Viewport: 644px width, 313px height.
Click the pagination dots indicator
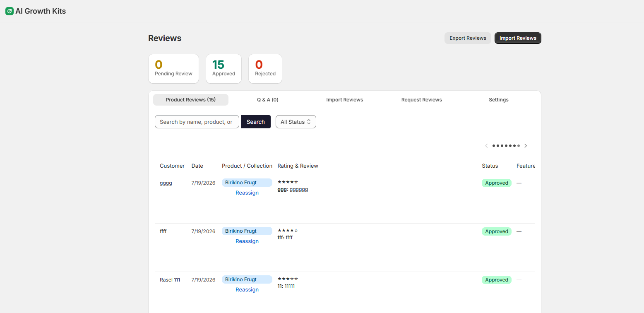pyautogui.click(x=506, y=146)
